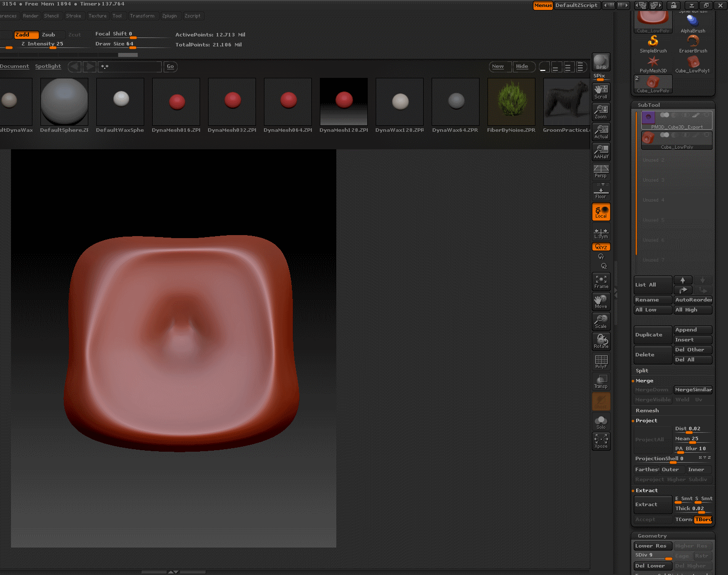This screenshot has width=728, height=575.
Task: Open the Stroke menu
Action: point(73,16)
